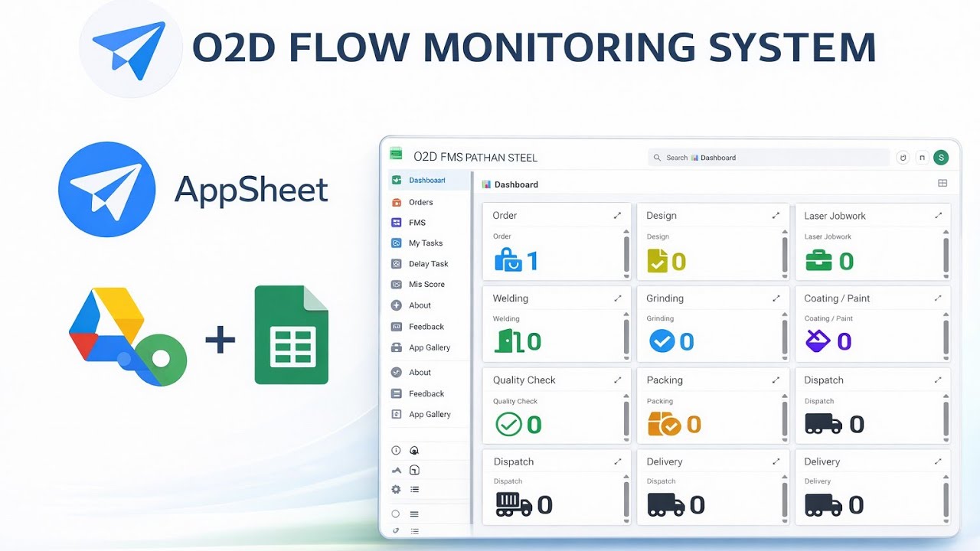This screenshot has width=980, height=551.
Task: Click the blue shopping bag Order icon
Action: click(x=508, y=261)
